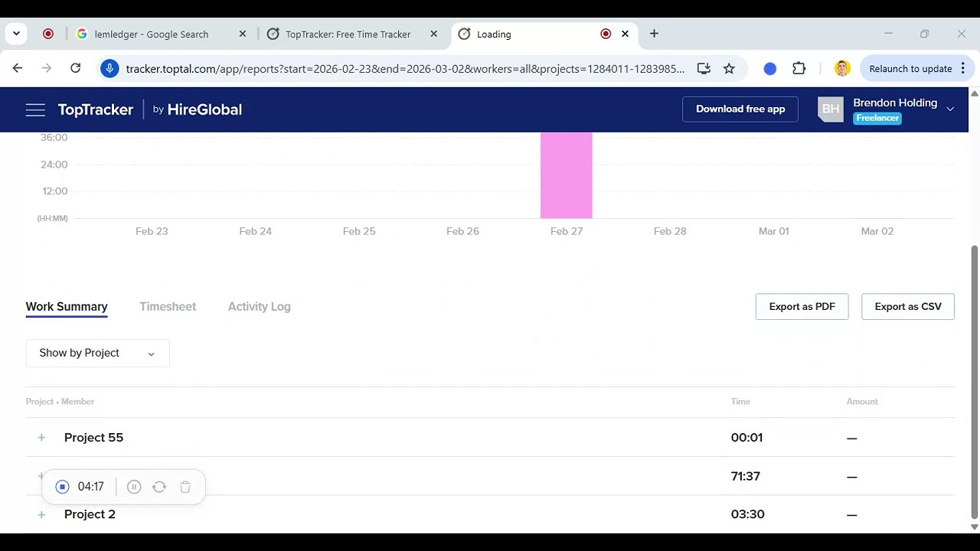Click the 03:30 time value

pyautogui.click(x=747, y=514)
